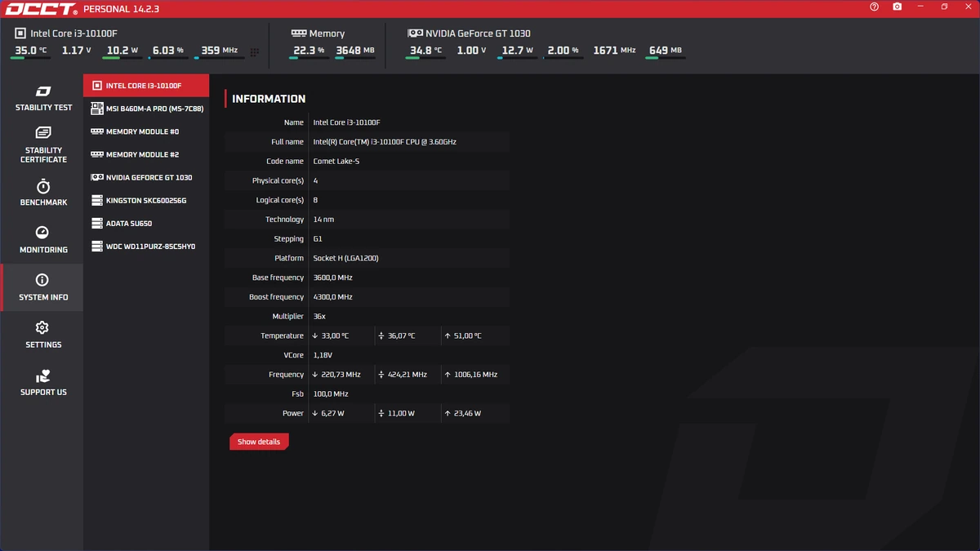Select MSI B460M-A PRO motherboard entry
This screenshot has height=551, width=980.
pos(146,109)
